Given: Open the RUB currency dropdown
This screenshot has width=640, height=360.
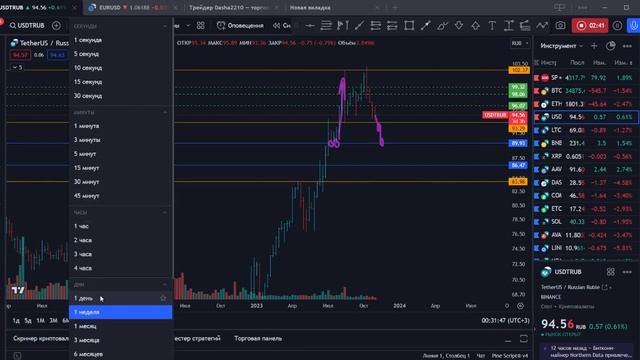Looking at the screenshot, I should (520, 43).
